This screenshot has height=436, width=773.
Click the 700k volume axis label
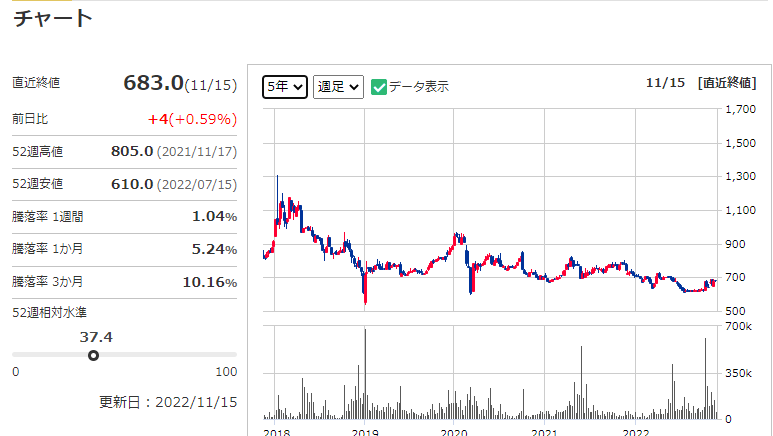pyautogui.click(x=738, y=326)
